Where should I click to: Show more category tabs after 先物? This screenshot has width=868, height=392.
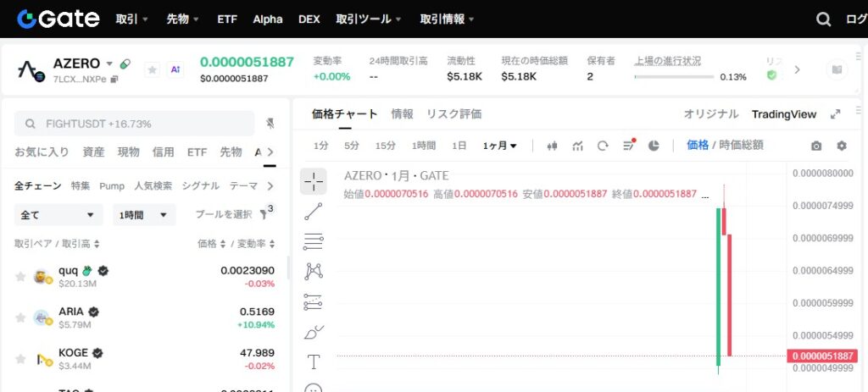tap(270, 152)
